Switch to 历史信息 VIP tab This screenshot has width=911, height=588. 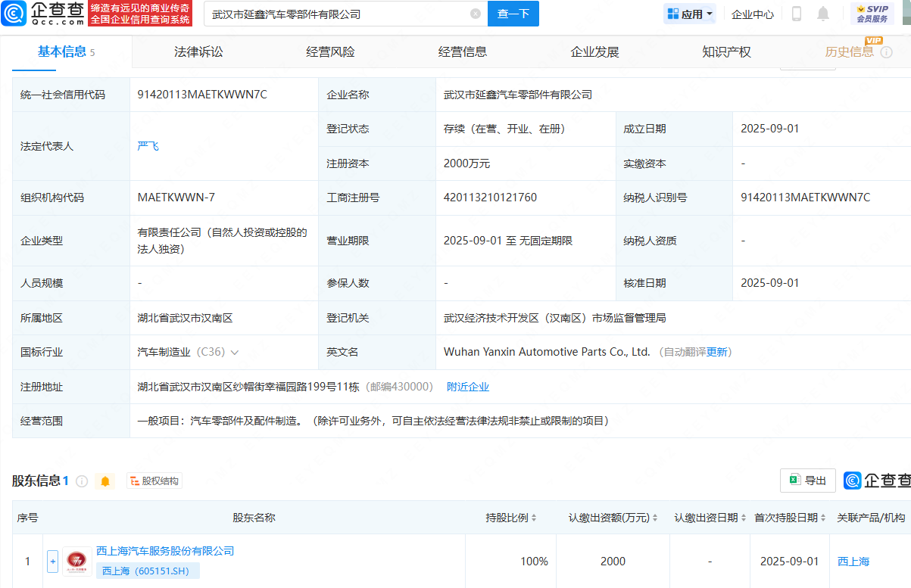click(850, 51)
